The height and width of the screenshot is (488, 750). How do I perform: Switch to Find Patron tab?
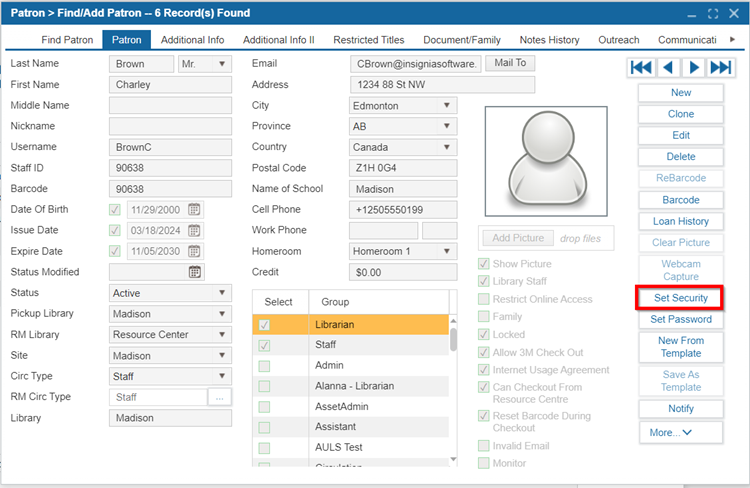(x=67, y=40)
